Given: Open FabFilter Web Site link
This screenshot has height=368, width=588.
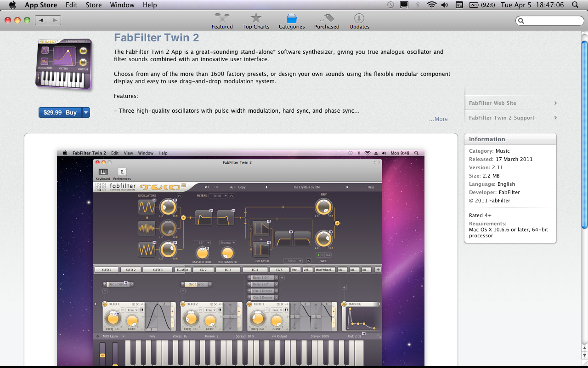Looking at the screenshot, I should [x=513, y=103].
